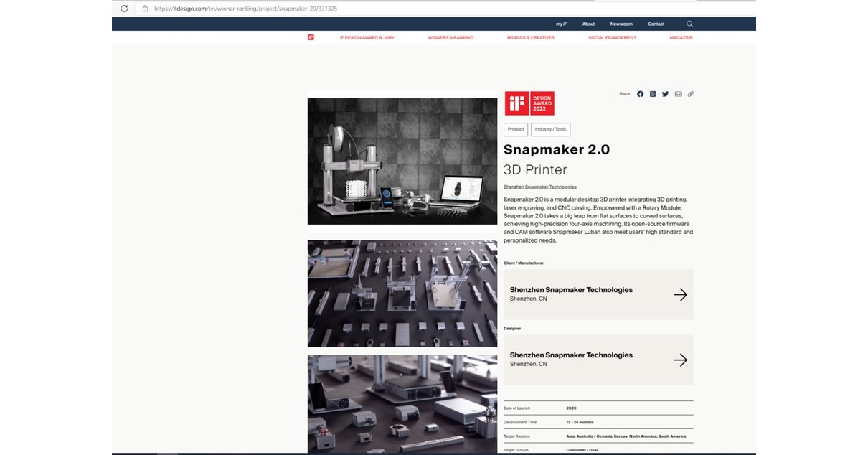Expand the Client / Manufacturer card arrow
The height and width of the screenshot is (455, 868).
680,294
